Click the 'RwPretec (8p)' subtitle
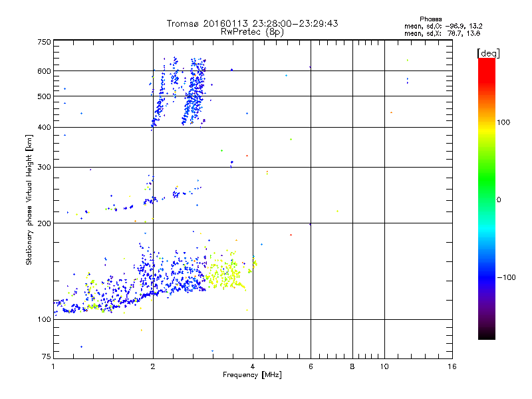Image resolution: width=532 pixels, height=399 pixels. pos(252,32)
